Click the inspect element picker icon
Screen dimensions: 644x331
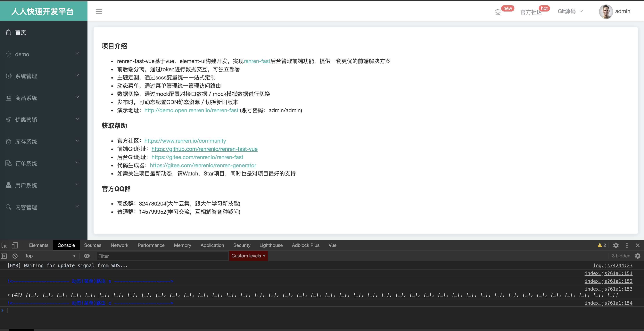tap(4, 245)
